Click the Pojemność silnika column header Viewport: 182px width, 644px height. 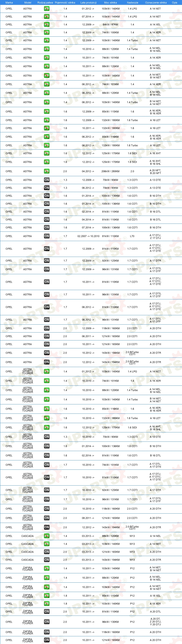[x=65, y=3]
